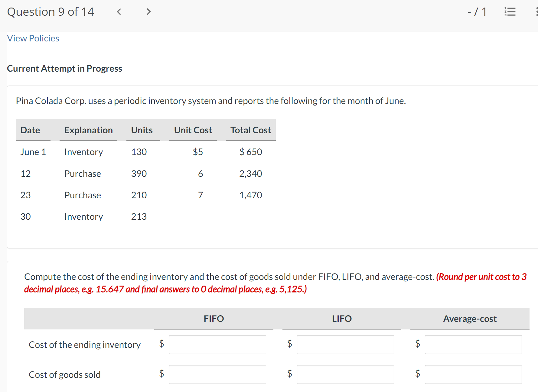Click the 'Explanation' column header
The height and width of the screenshot is (392, 538).
88,130
